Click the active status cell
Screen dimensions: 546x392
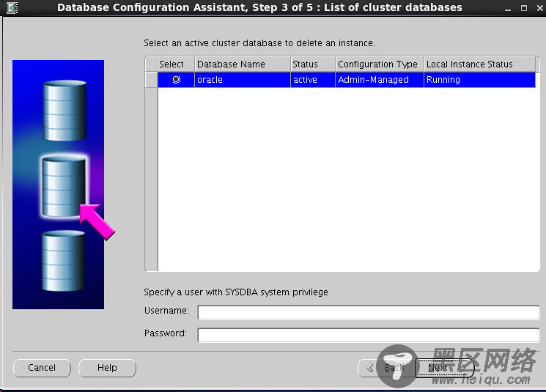(313, 80)
